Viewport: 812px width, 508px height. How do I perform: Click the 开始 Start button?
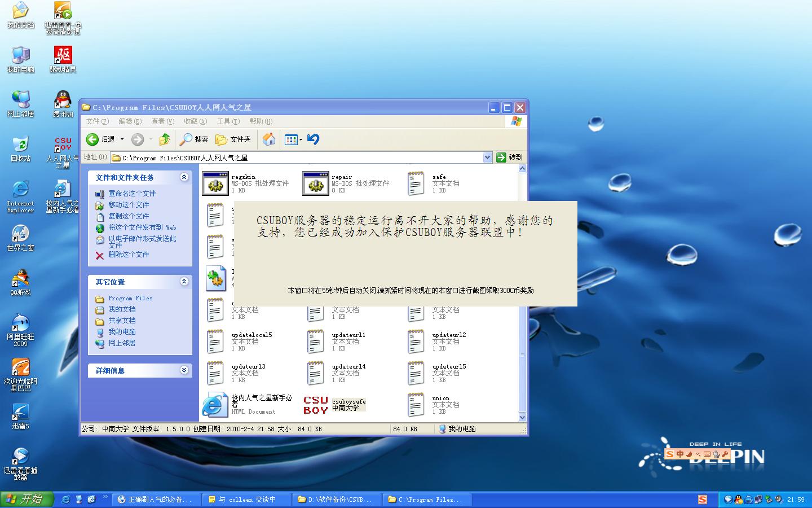coord(27,500)
